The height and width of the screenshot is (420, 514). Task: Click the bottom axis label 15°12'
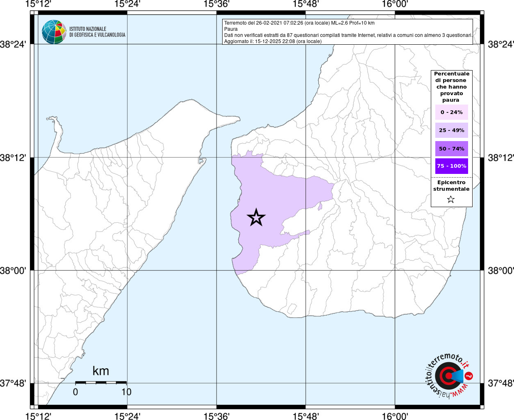(38, 416)
